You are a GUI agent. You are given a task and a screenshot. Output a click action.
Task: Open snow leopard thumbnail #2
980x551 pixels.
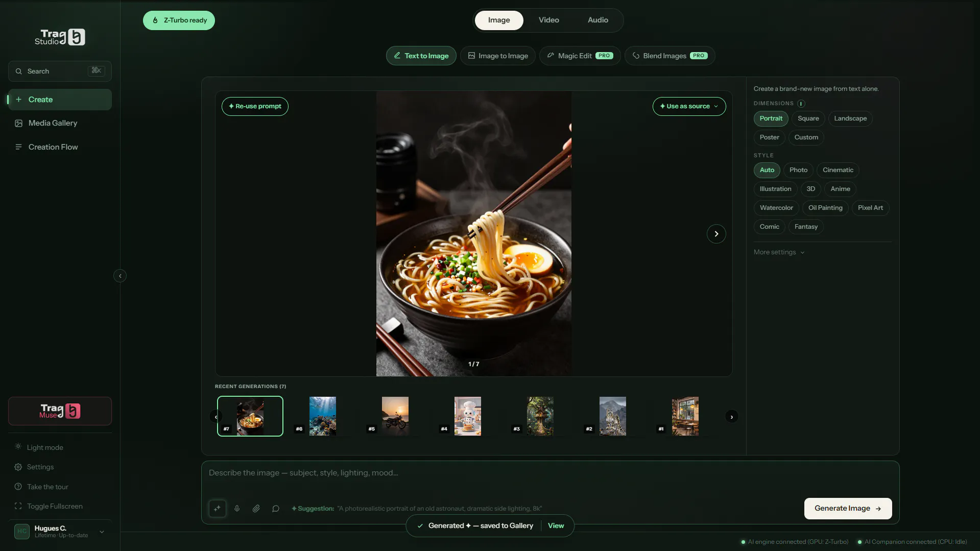point(613,416)
